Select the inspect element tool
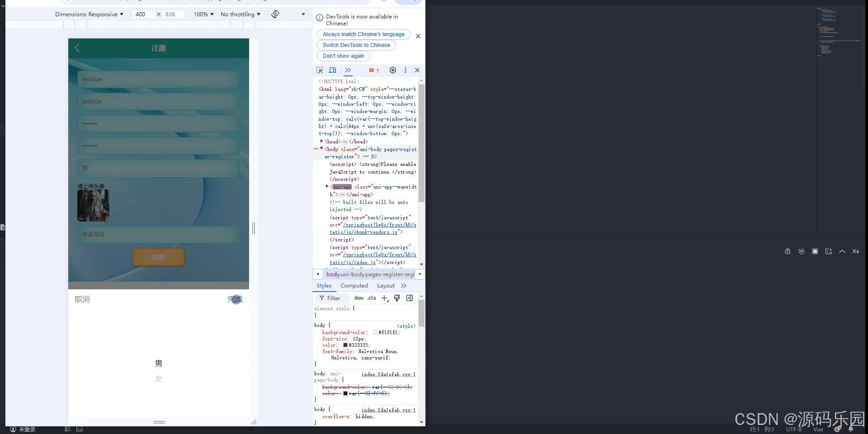 coord(320,70)
